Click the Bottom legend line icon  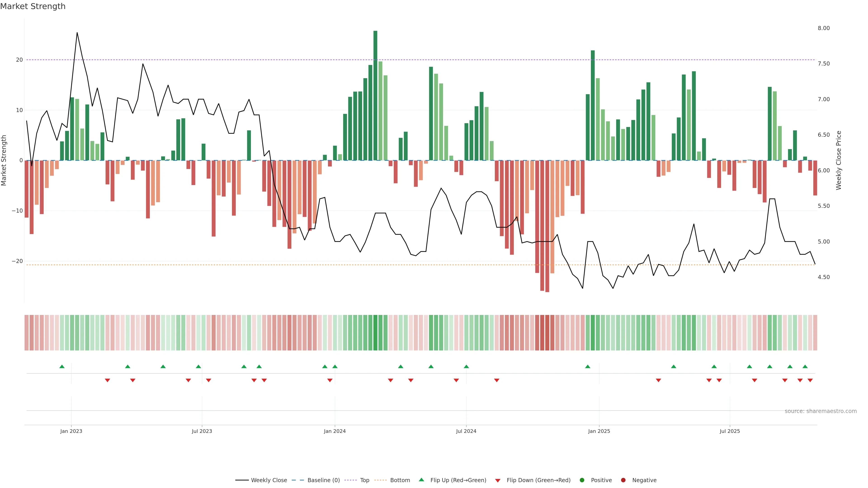380,480
